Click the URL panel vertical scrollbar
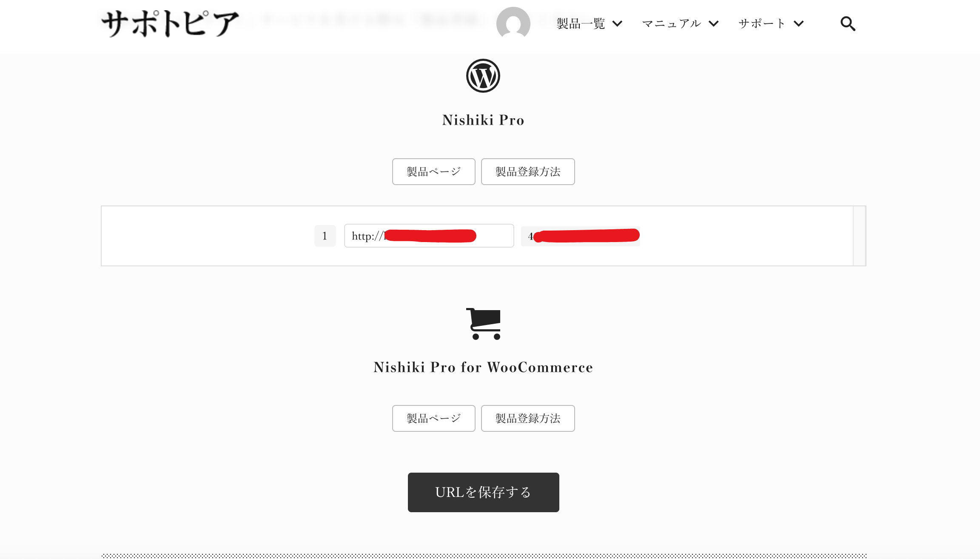The height and width of the screenshot is (559, 980). [x=859, y=236]
